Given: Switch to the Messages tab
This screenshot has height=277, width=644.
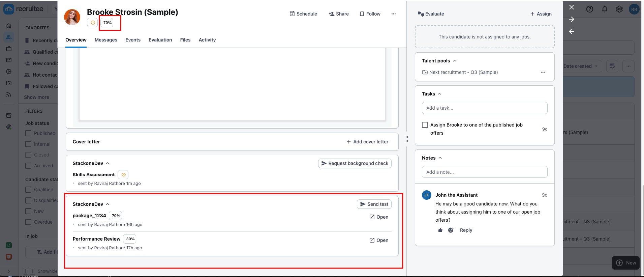Looking at the screenshot, I should [x=106, y=40].
